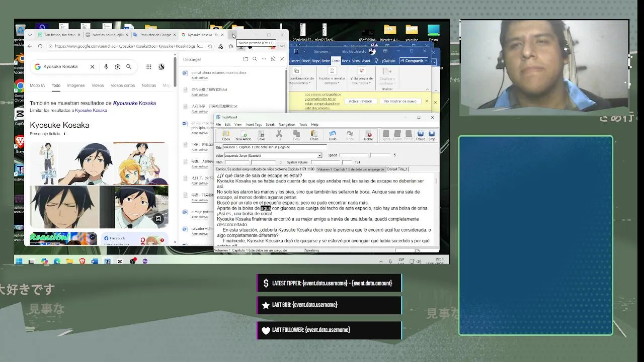Search by image with Google Lens
This screenshot has height=362, width=644.
coord(118,66)
